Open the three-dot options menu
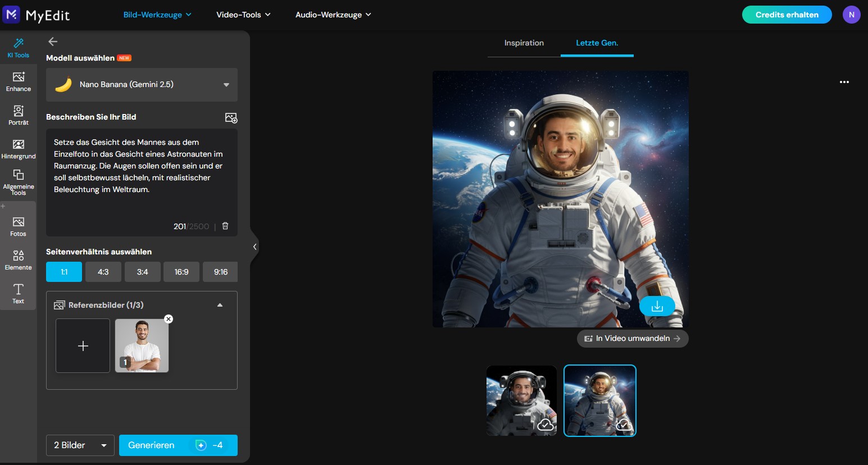The image size is (868, 465). 844,82
